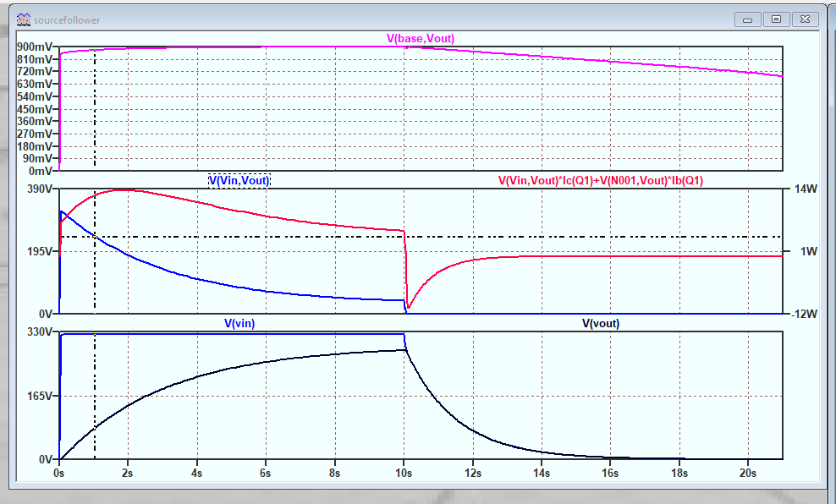Image resolution: width=836 pixels, height=504 pixels.
Task: Click the 0mV vertical axis label
Action: click(x=40, y=171)
